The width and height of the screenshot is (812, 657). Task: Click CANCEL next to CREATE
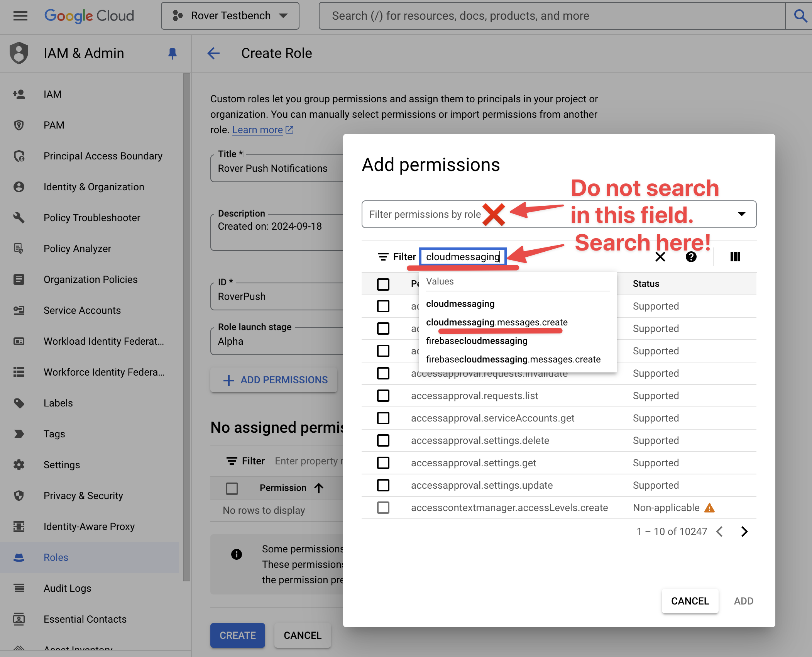point(303,635)
